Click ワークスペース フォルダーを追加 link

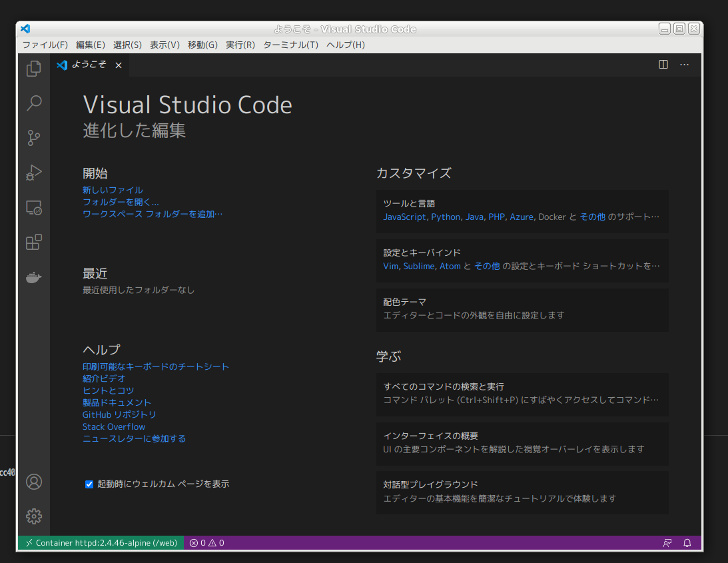(153, 214)
